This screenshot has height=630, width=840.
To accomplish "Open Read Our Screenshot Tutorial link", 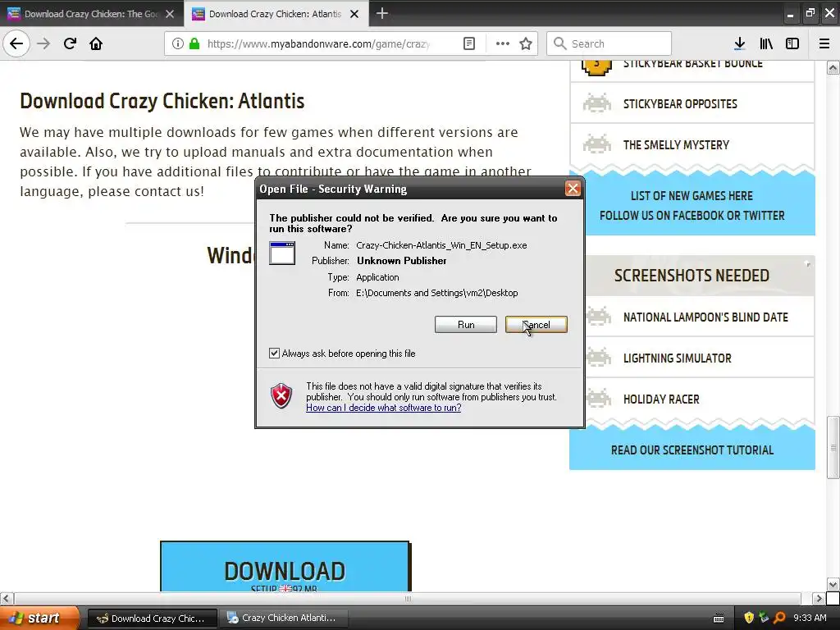I will tap(692, 450).
